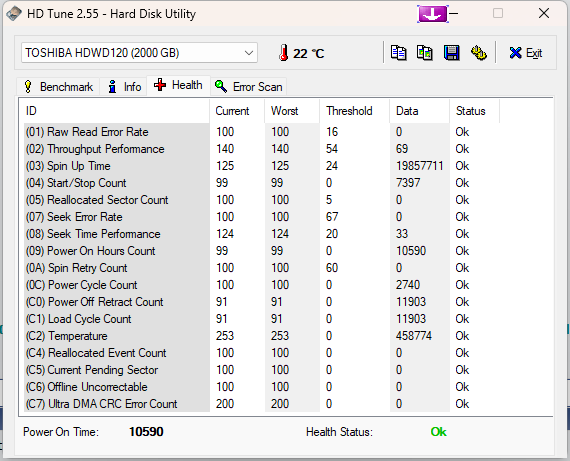The image size is (570, 461).
Task: Click the floppy disk save screenshot icon
Action: (x=451, y=53)
